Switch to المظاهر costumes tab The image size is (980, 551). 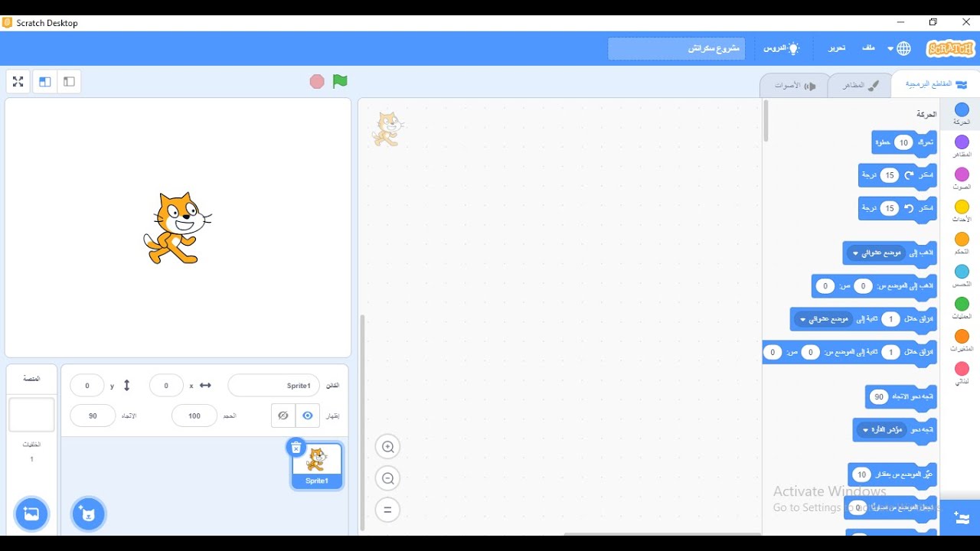coord(861,85)
